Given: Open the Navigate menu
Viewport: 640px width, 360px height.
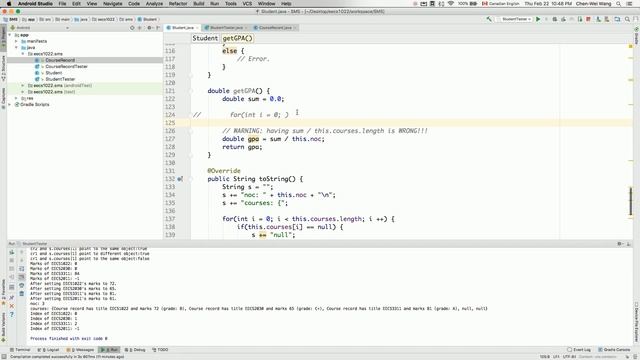Looking at the screenshot, I should point(113,4).
